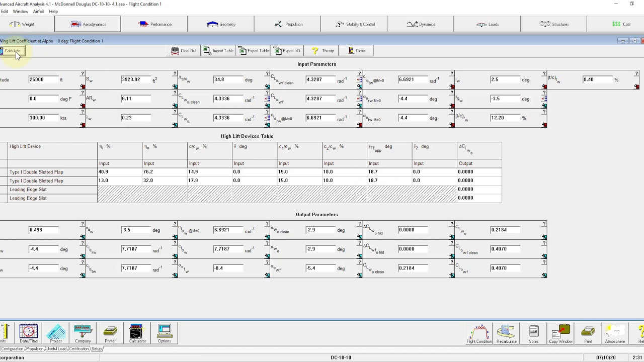This screenshot has height=362, width=644.
Task: Open the Project icon in bottom toolbar
Action: coord(56,334)
